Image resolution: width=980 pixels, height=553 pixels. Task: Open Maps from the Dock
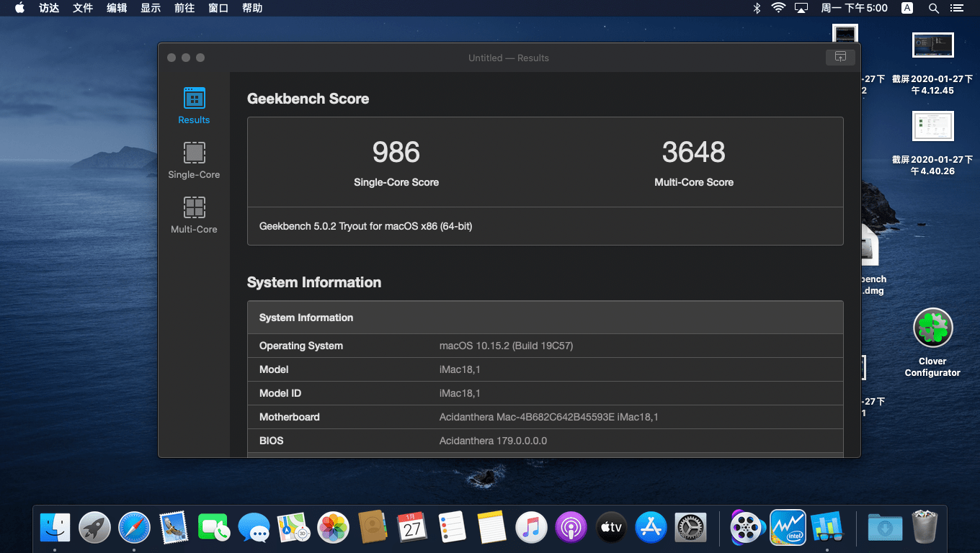(x=293, y=528)
